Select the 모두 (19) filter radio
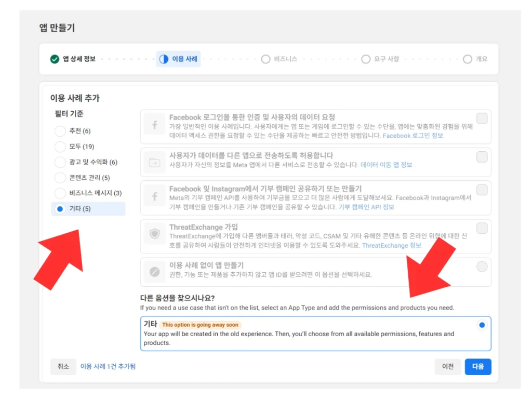532x399 pixels. pyautogui.click(x=60, y=147)
